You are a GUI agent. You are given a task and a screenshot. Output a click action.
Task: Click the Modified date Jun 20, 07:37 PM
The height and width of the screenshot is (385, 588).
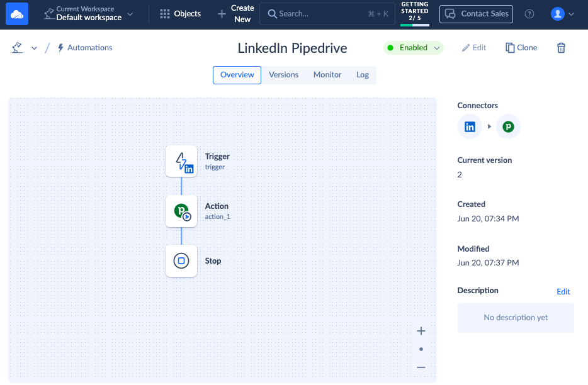coord(488,263)
